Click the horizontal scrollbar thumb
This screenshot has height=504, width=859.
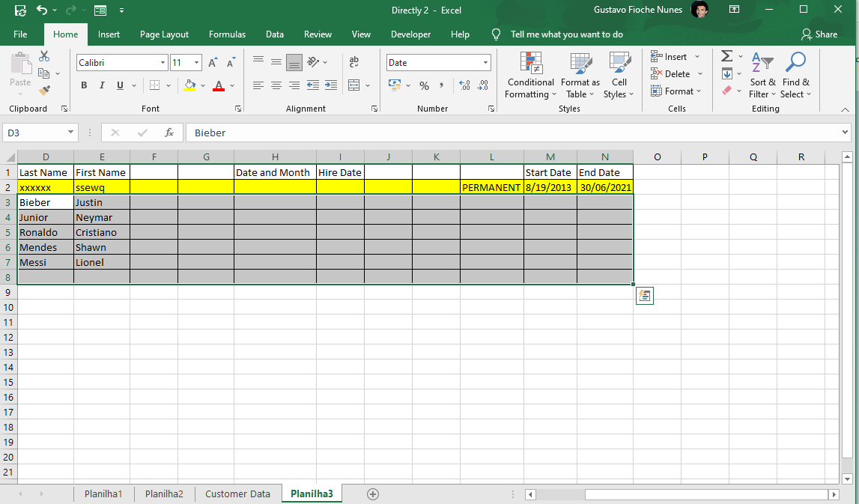point(705,495)
